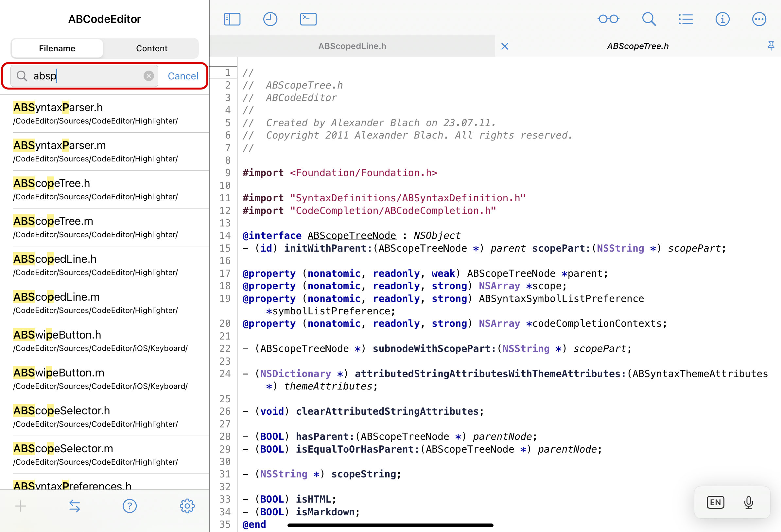
Task: Open the recent files clock icon
Action: pos(270,19)
